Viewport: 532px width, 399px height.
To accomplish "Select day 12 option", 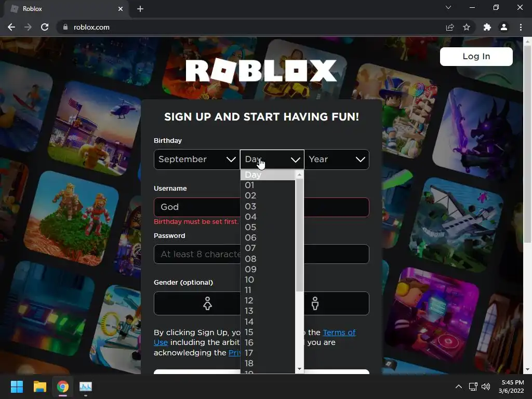I will pyautogui.click(x=268, y=301).
